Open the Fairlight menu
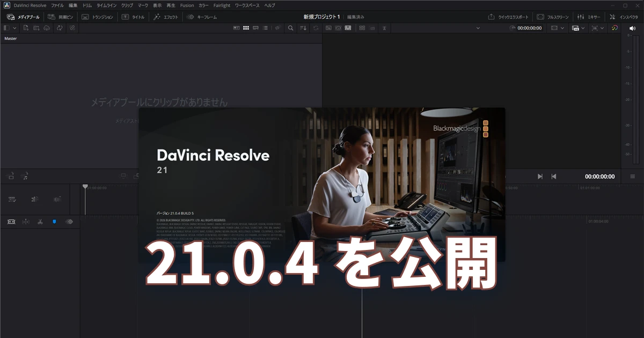644x338 pixels. coord(222,5)
